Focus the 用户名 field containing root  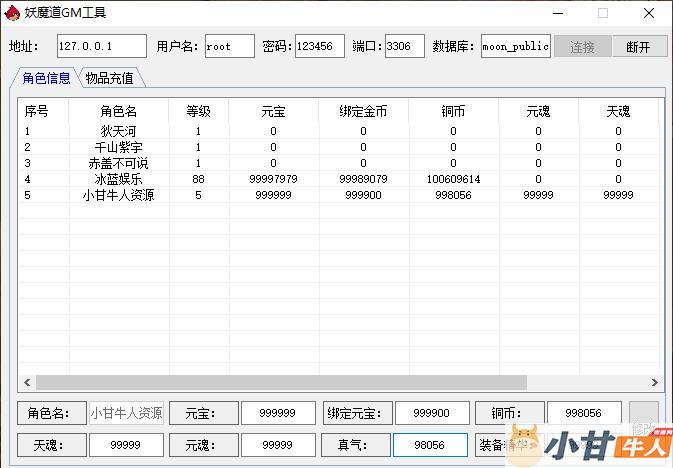point(230,47)
